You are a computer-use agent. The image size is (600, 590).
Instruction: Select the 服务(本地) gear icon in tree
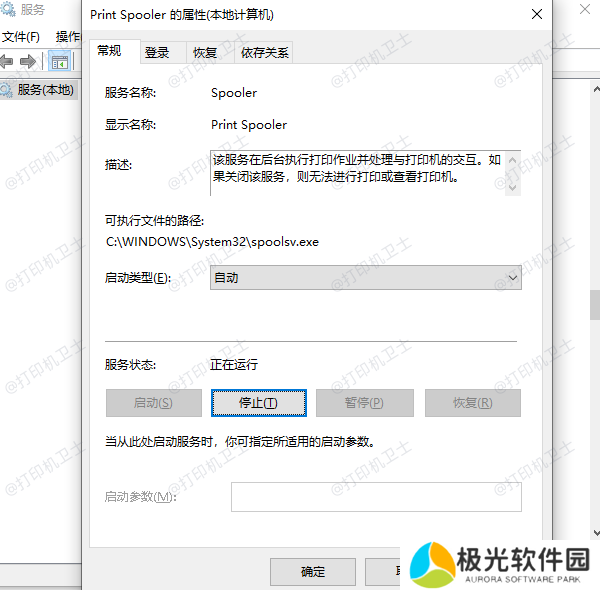7,90
